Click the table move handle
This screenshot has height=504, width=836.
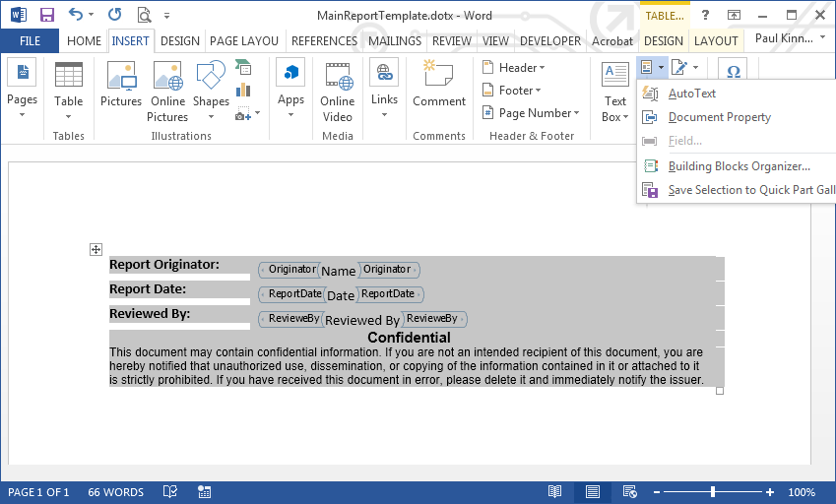96,249
